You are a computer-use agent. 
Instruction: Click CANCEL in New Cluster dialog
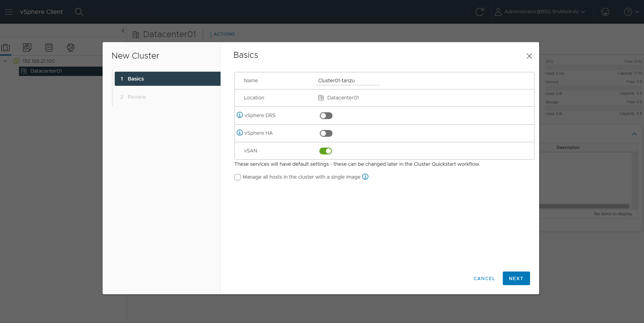(x=484, y=278)
